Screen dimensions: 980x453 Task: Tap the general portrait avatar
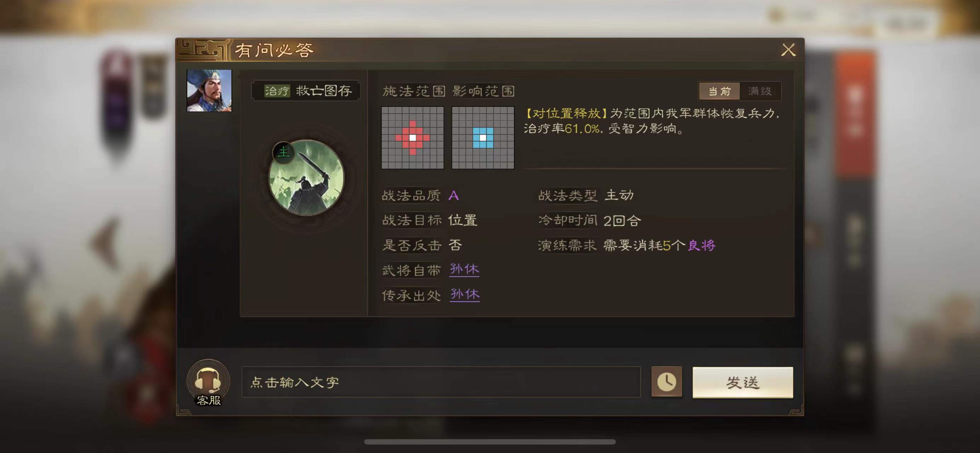tap(209, 91)
